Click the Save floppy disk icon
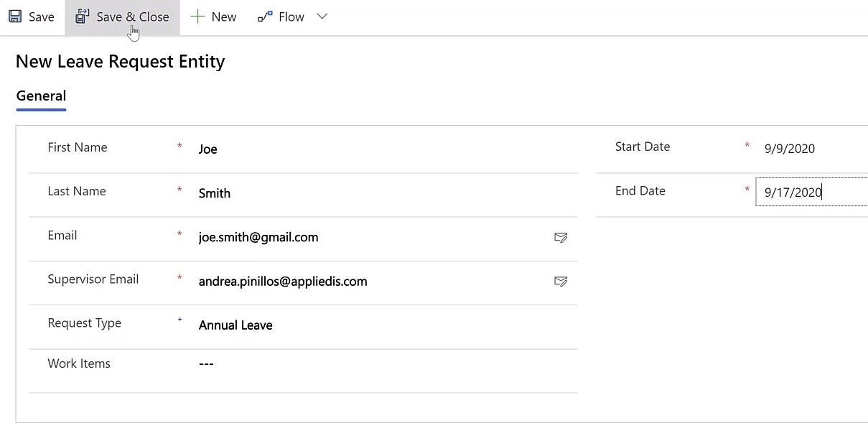The width and height of the screenshot is (868, 436). pyautogui.click(x=15, y=16)
